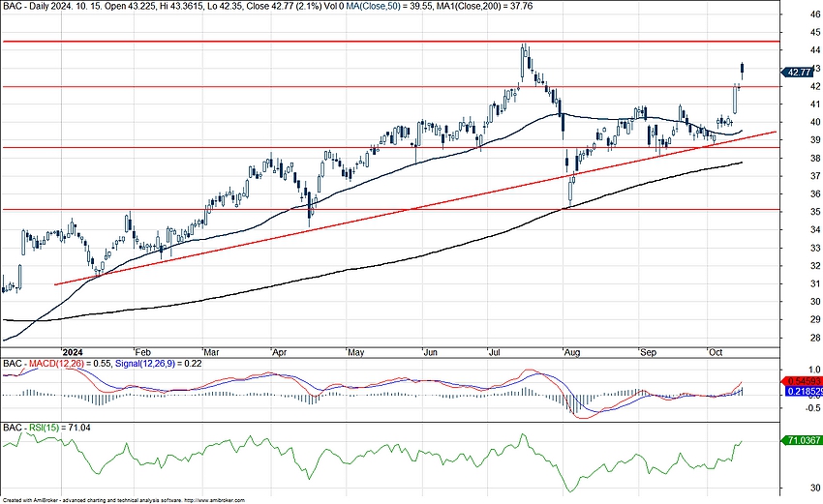Viewport: 823px width, 504px height.
Task: Click the MA1(Close,200) = 37.76 legend
Action: (485, 6)
